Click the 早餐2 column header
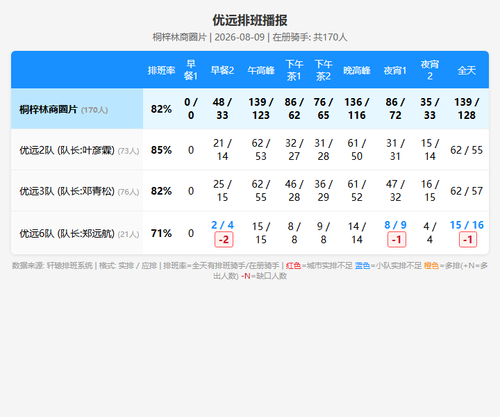Image resolution: width=500 pixels, height=417 pixels. pos(222,70)
